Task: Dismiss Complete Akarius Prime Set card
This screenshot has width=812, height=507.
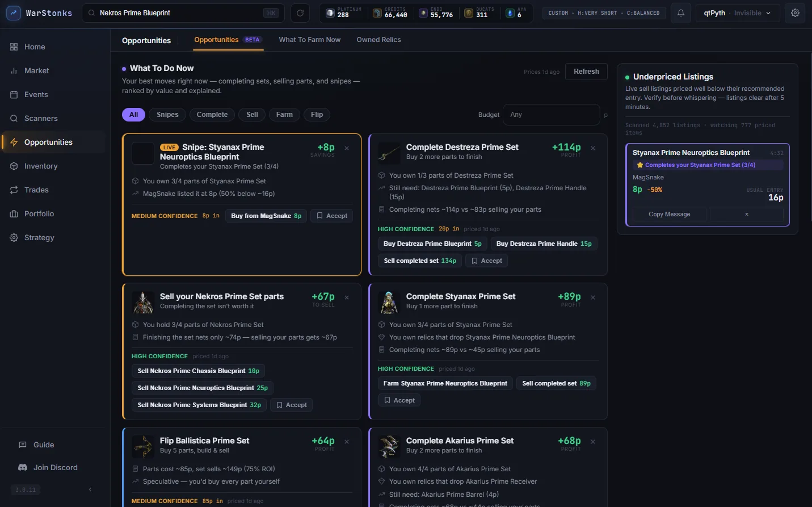Action: tap(593, 442)
